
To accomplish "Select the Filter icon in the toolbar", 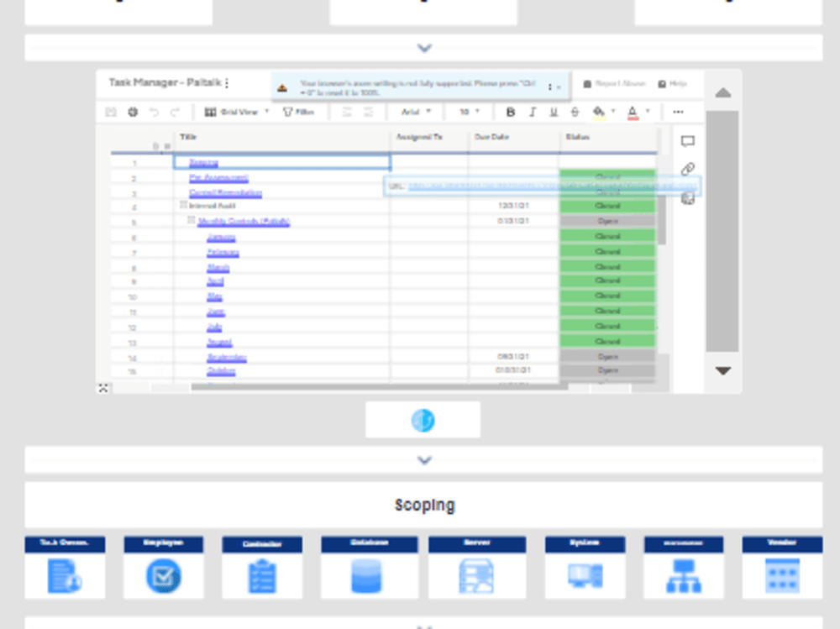I will [x=300, y=111].
